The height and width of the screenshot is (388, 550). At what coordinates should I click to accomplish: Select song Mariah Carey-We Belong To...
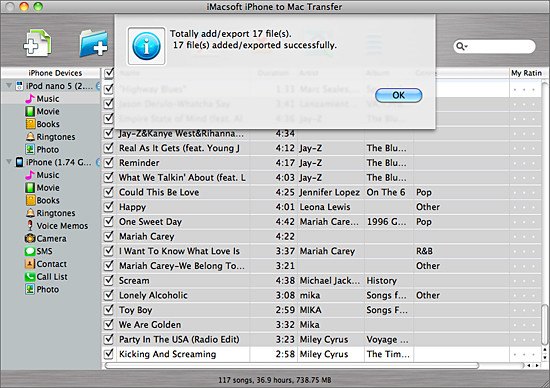pos(182,266)
